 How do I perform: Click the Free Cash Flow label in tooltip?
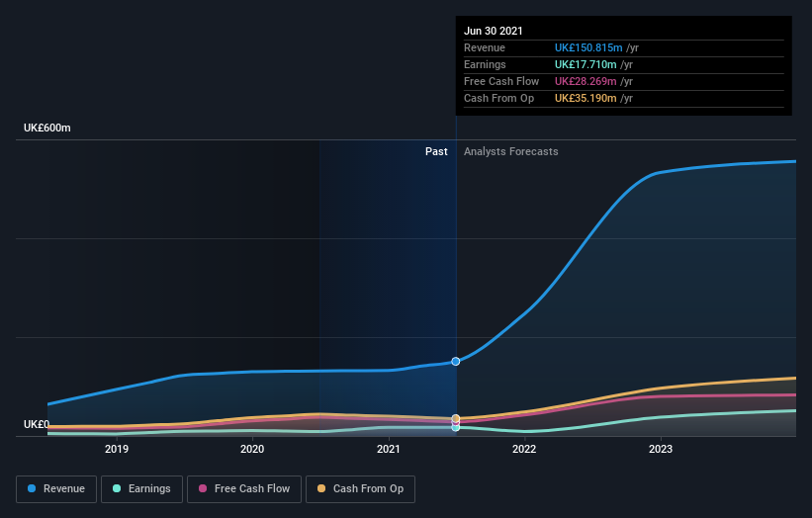[x=501, y=81]
